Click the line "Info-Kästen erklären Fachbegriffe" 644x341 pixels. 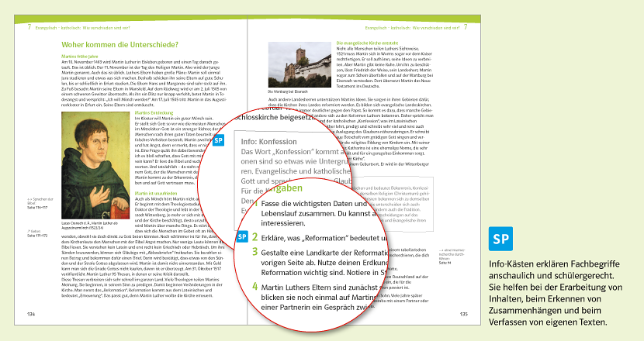tap(554, 263)
